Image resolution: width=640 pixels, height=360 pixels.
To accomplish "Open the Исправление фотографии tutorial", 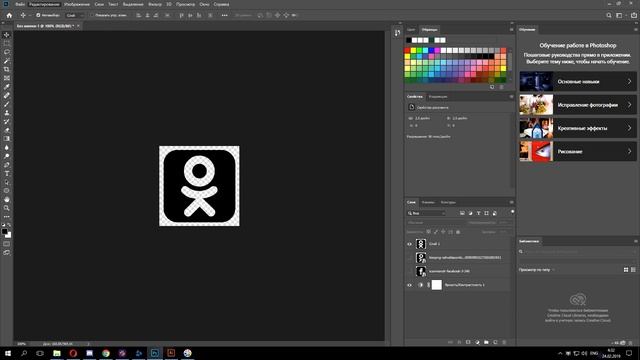I will point(578,105).
